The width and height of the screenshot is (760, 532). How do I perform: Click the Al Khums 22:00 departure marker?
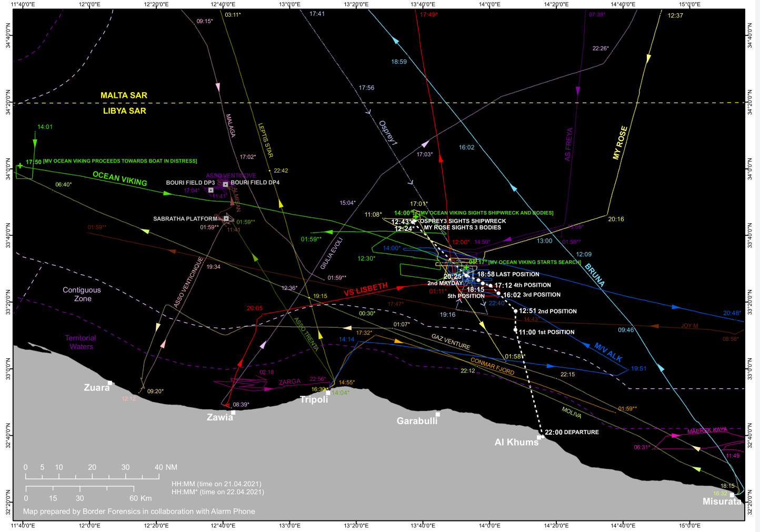pos(539,437)
